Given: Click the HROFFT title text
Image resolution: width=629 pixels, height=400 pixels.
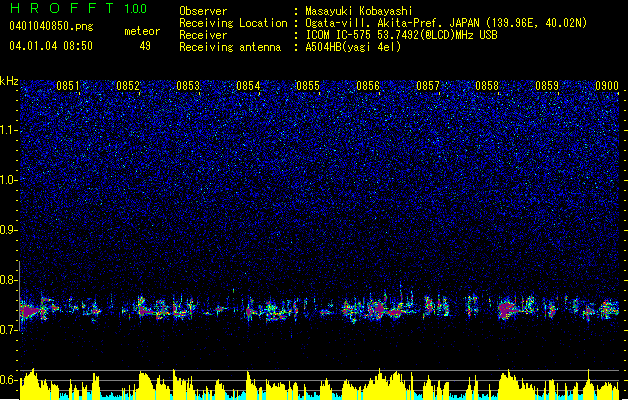Looking at the screenshot, I should click(x=63, y=8).
